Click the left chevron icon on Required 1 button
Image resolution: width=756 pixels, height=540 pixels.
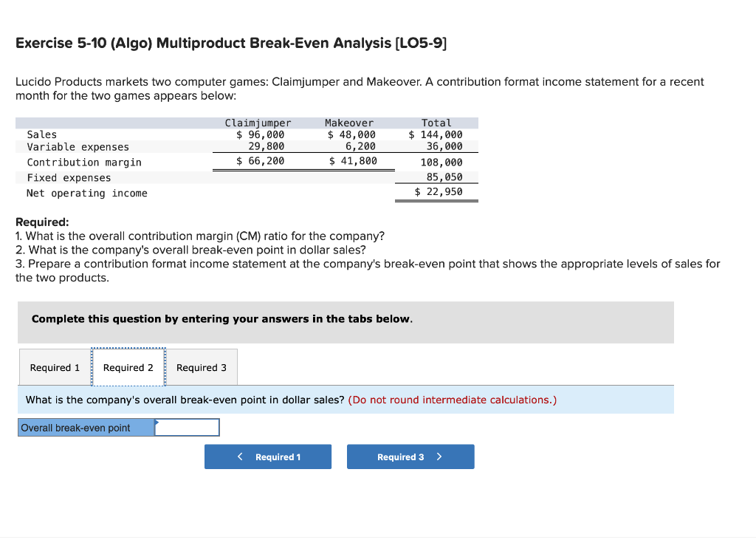239,457
